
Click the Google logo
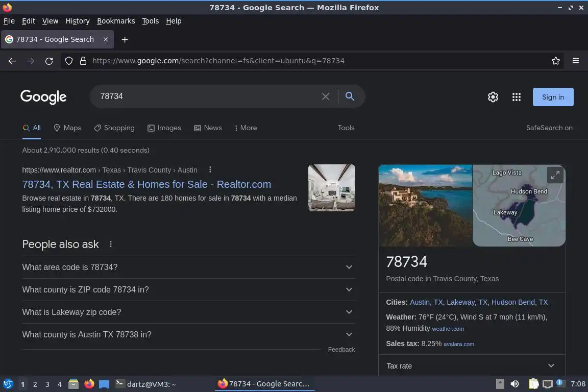[x=43, y=97]
